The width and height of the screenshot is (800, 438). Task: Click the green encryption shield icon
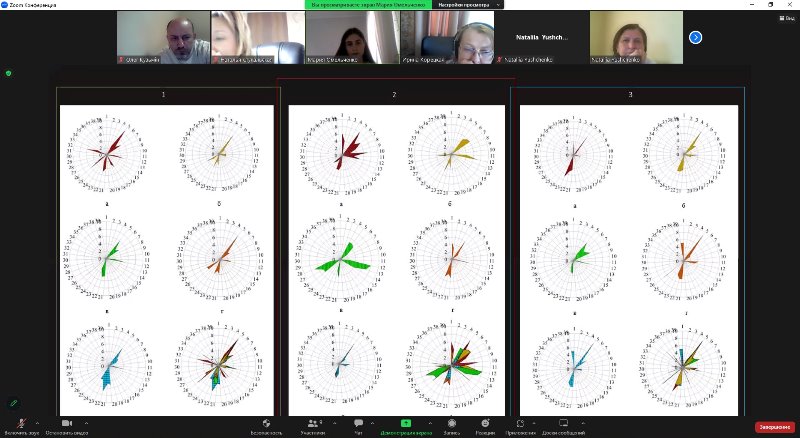(x=8, y=74)
